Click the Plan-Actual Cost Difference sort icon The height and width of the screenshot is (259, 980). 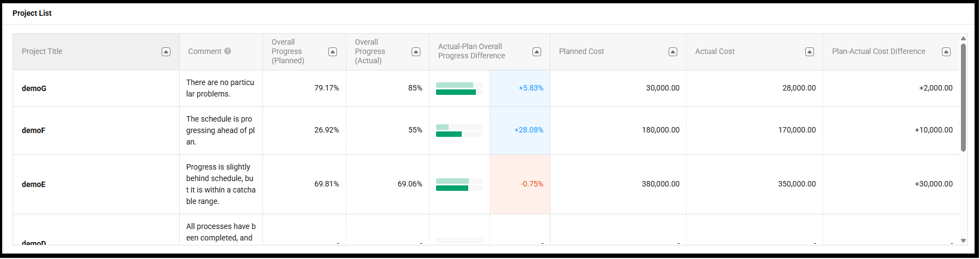tap(946, 52)
